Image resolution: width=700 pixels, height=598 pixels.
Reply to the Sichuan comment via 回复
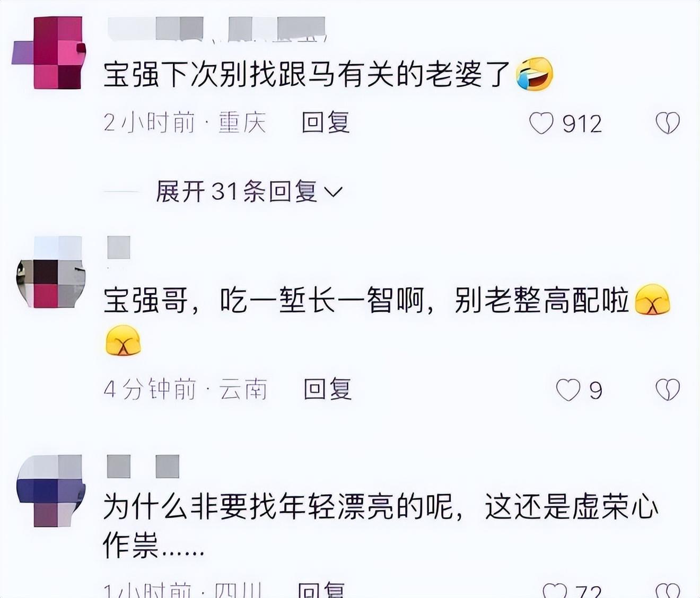[321, 590]
